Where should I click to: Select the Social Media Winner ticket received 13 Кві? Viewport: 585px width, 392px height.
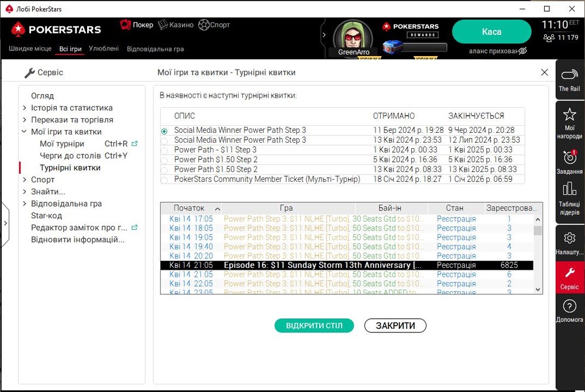coord(164,141)
